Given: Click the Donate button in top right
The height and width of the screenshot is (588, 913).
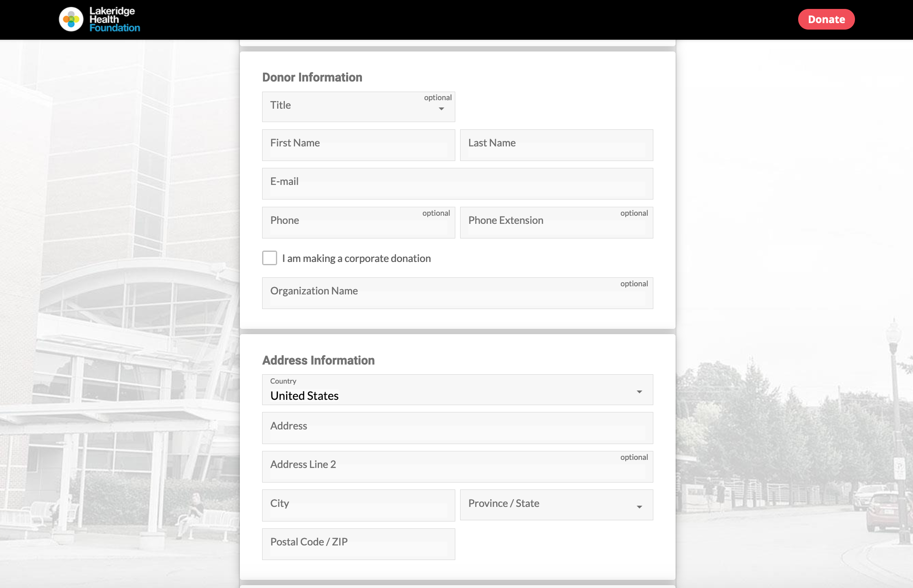Looking at the screenshot, I should (x=827, y=19).
